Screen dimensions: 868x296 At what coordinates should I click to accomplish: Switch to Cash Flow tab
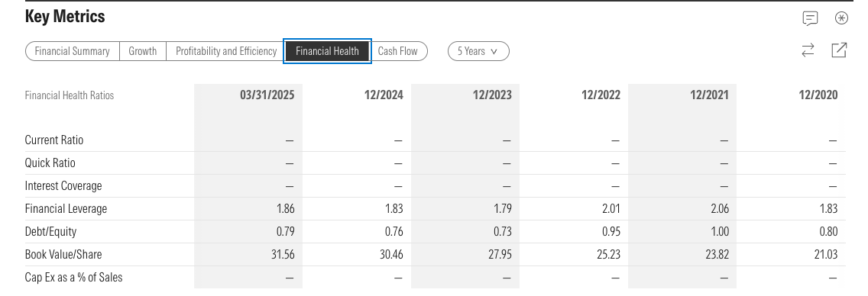point(398,51)
